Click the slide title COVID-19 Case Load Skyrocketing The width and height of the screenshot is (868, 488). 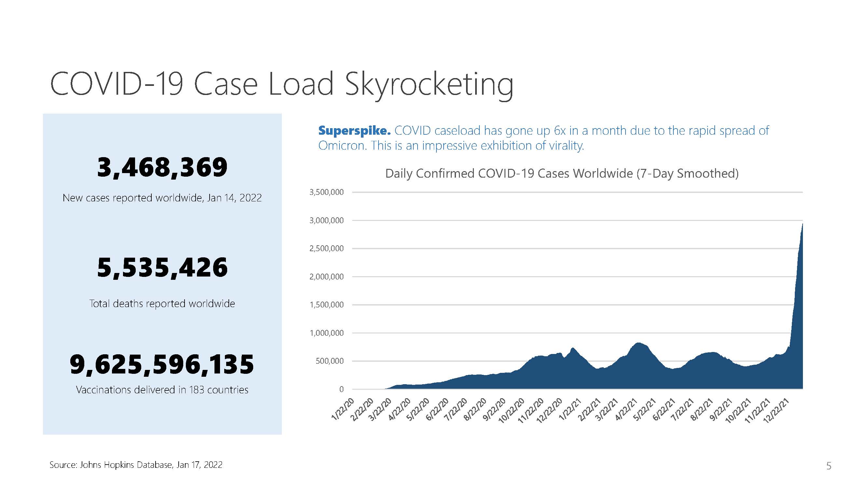pos(281,84)
